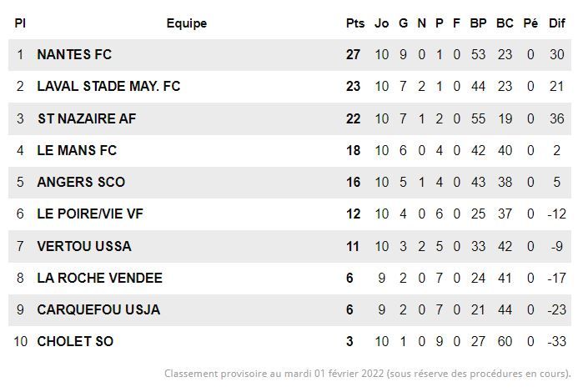Click the Dif column header
This screenshot has height=392, width=588.
[557, 23]
